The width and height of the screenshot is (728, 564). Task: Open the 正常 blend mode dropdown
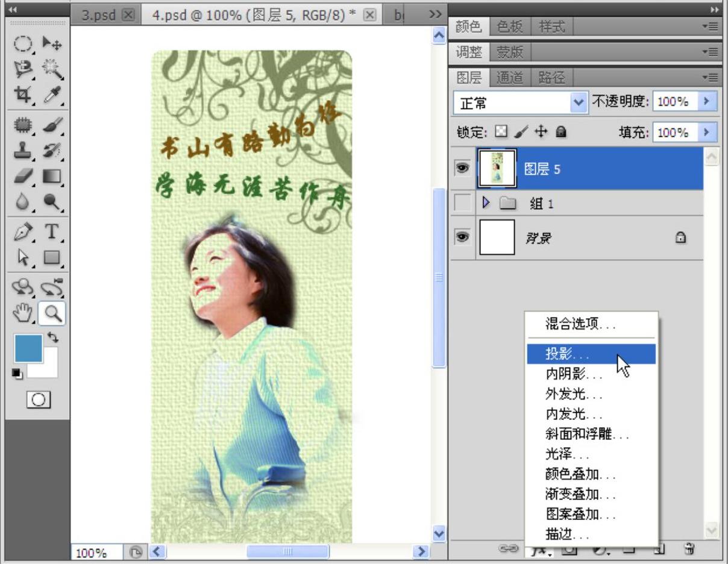pyautogui.click(x=519, y=103)
